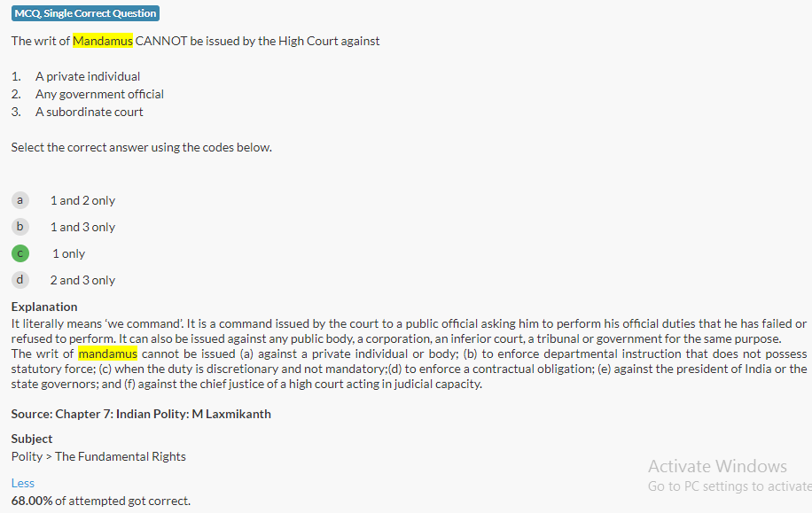
Task: Click the Activate Windows watermark text
Action: click(x=717, y=466)
